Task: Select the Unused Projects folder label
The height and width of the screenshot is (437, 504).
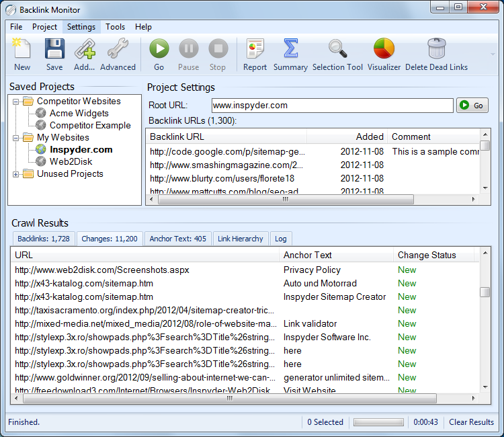Action: 70,173
